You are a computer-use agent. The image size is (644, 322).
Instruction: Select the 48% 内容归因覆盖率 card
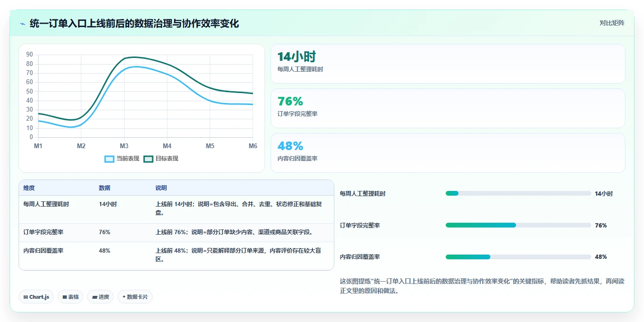(x=448, y=153)
